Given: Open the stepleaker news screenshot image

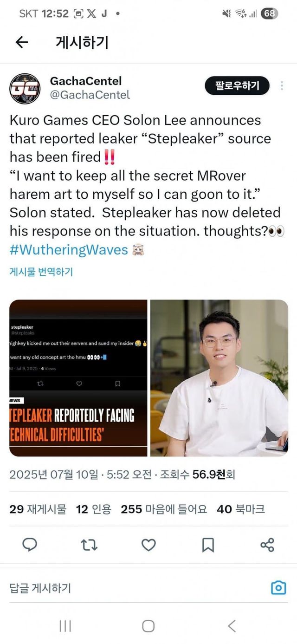Looking at the screenshot, I should point(78,378).
